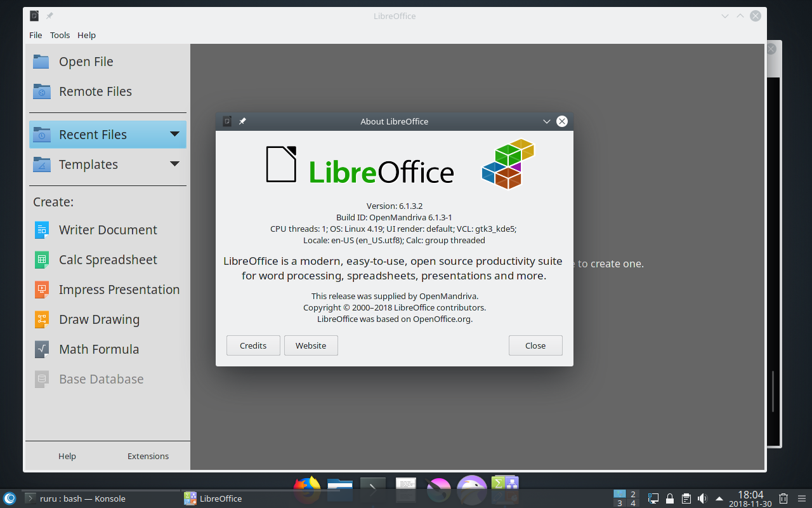Viewport: 812px width, 508px height.
Task: Click the Website button
Action: (311, 345)
